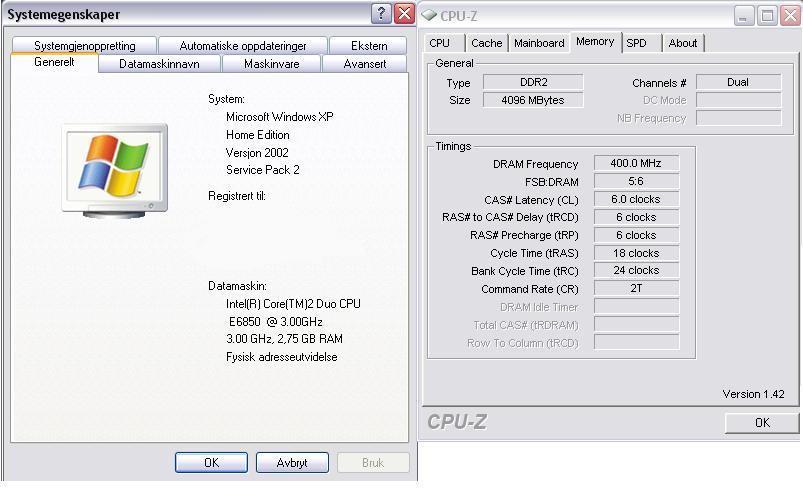Switch to the Datamaskinnavn tab
The image size is (803, 490).
(159, 64)
